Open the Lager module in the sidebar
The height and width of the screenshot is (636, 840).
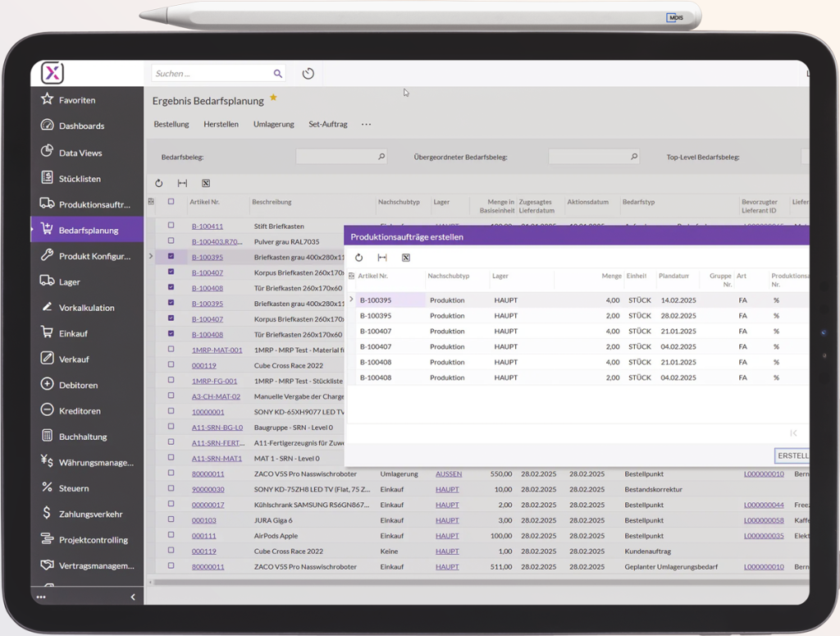pos(69,281)
